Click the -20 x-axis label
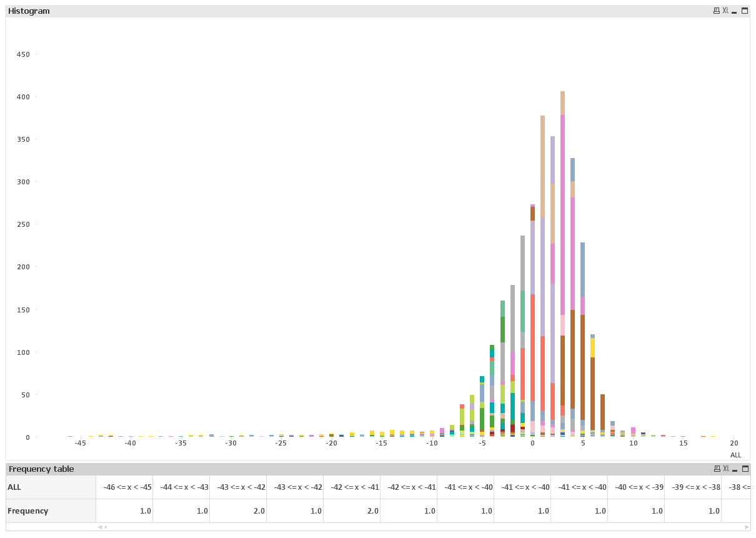 (331, 443)
